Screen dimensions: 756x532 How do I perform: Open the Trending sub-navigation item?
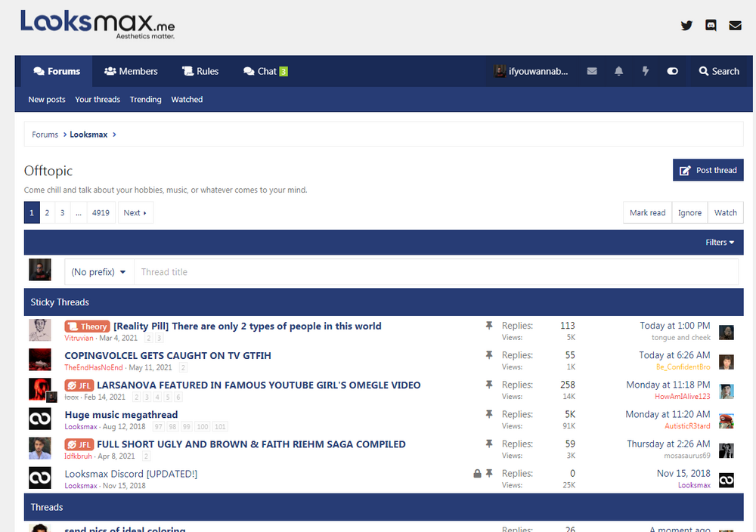pyautogui.click(x=146, y=99)
